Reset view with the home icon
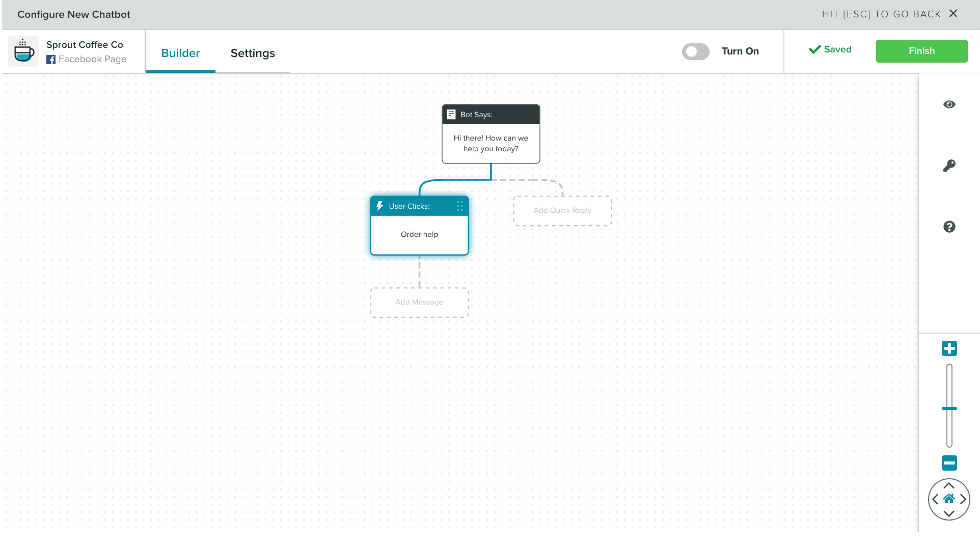 949,499
